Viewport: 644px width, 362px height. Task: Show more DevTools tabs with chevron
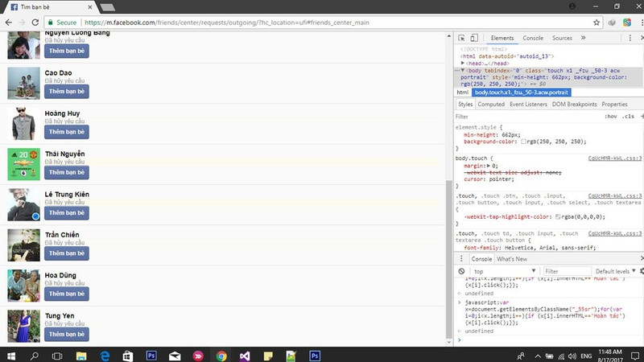point(583,38)
